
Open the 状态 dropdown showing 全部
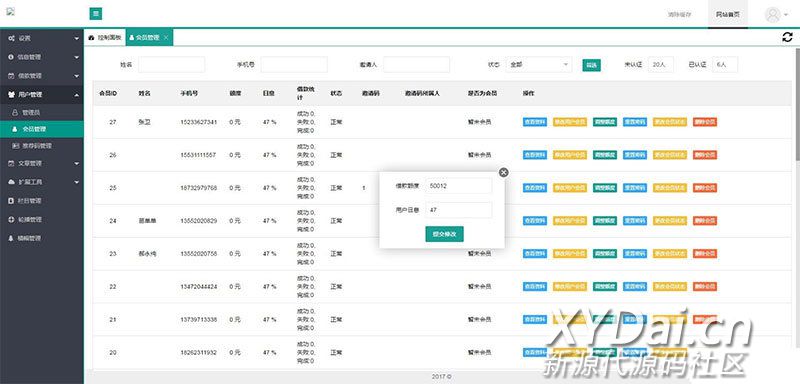point(539,65)
